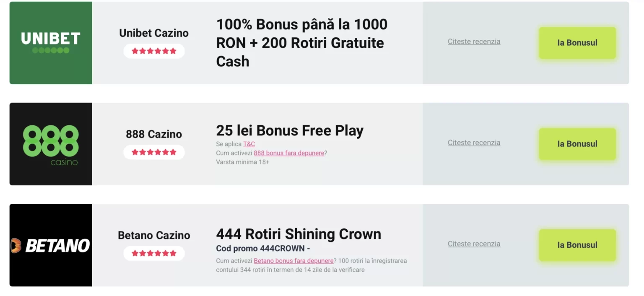
Task: Read the Betano review link
Action: [474, 244]
